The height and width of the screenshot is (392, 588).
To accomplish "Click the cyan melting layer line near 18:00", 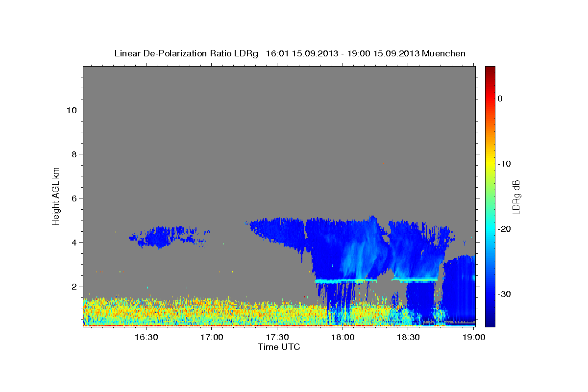I will tap(346, 281).
